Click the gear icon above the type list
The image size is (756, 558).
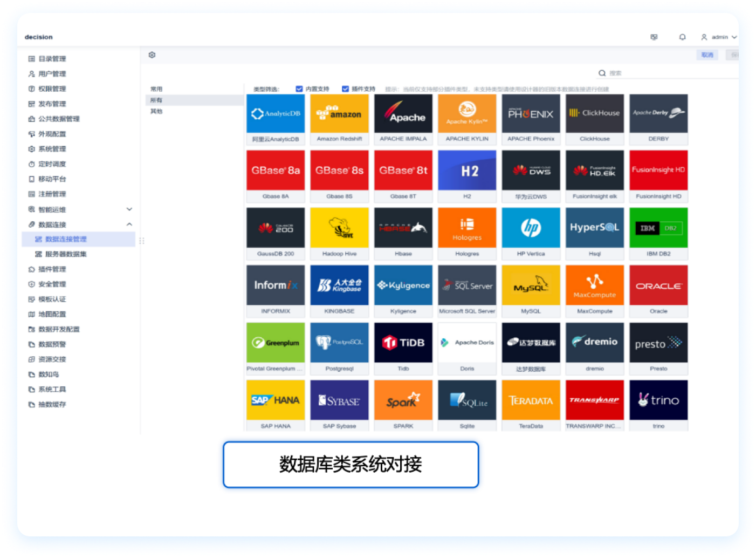tap(152, 55)
